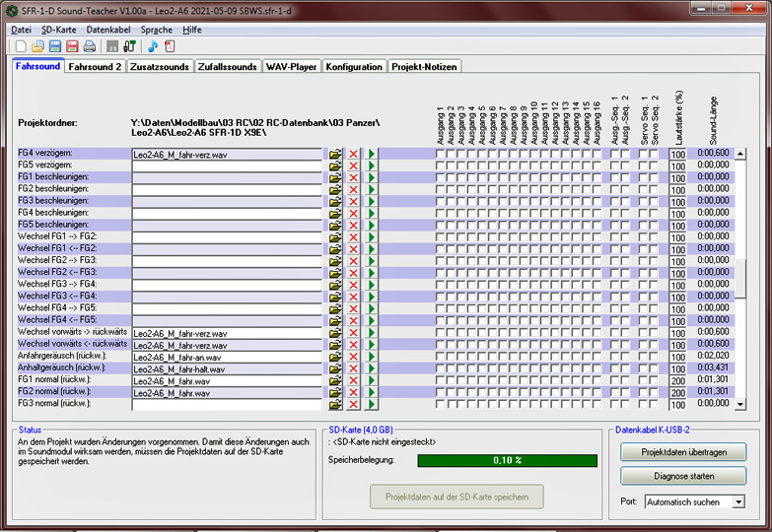Open the Hilfe menu

(x=192, y=30)
